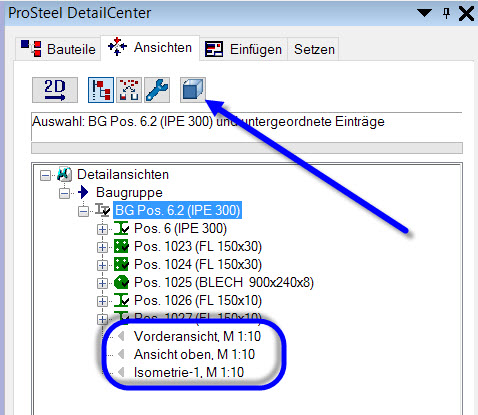Expand the Pos. 1023 node
Screen dimensions: 478x415
(x=102, y=247)
